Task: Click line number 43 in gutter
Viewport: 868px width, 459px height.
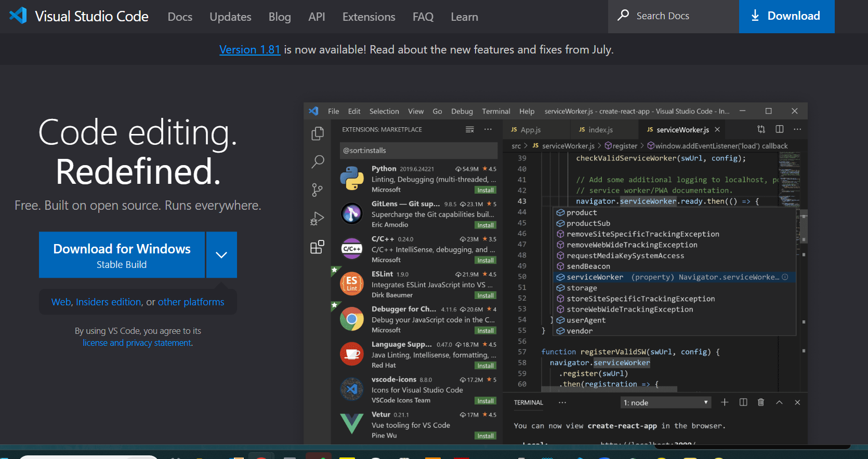Action: [522, 201]
